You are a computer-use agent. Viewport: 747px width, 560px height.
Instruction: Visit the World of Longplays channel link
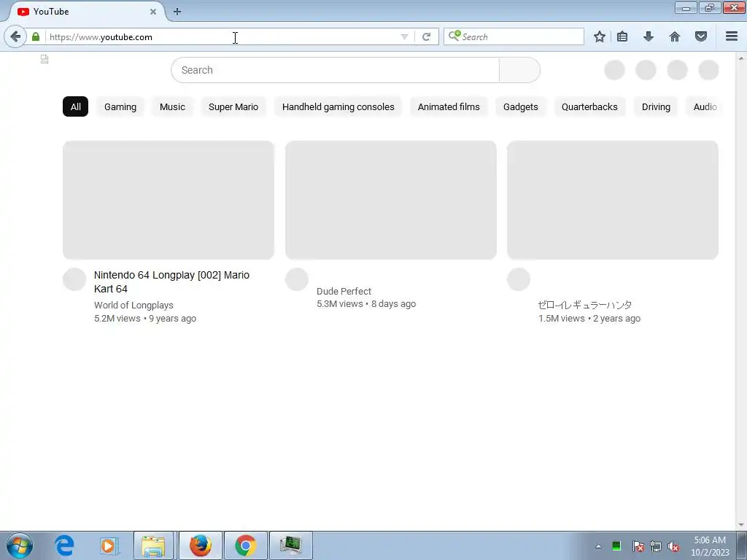point(133,306)
